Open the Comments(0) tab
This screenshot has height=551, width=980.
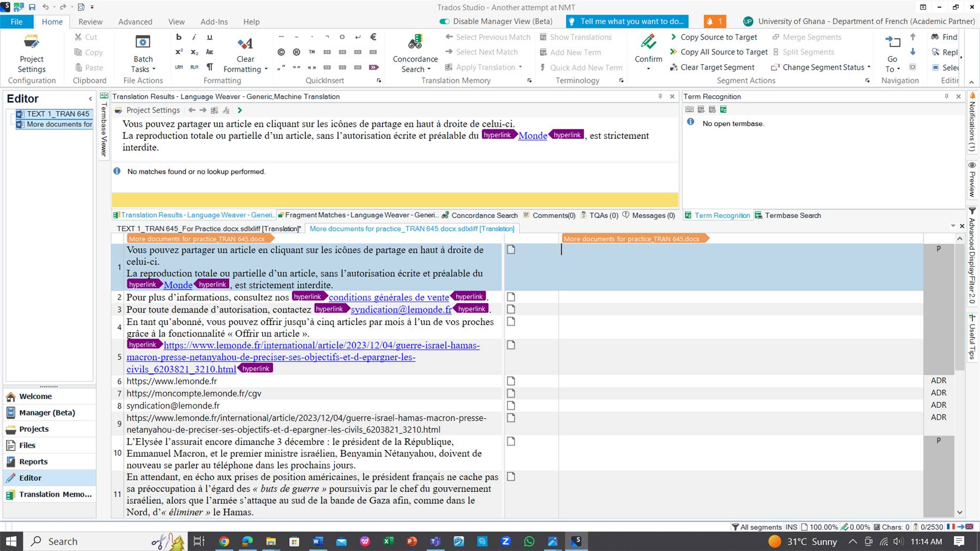549,215
